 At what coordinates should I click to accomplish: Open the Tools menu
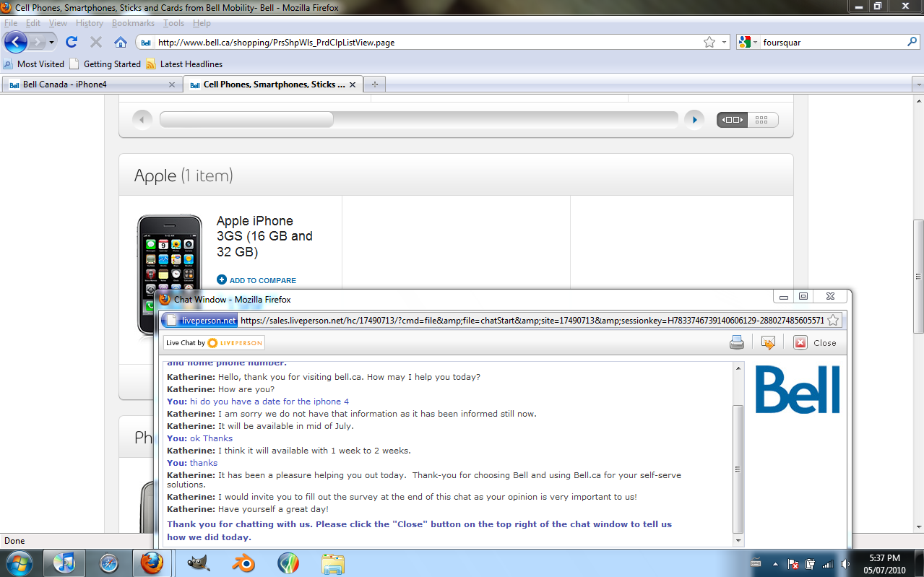pos(173,23)
